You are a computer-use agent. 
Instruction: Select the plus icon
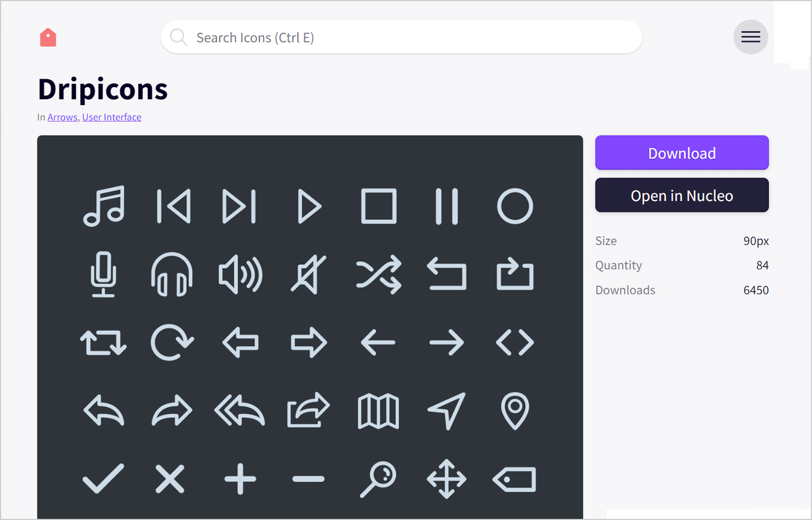click(x=240, y=479)
